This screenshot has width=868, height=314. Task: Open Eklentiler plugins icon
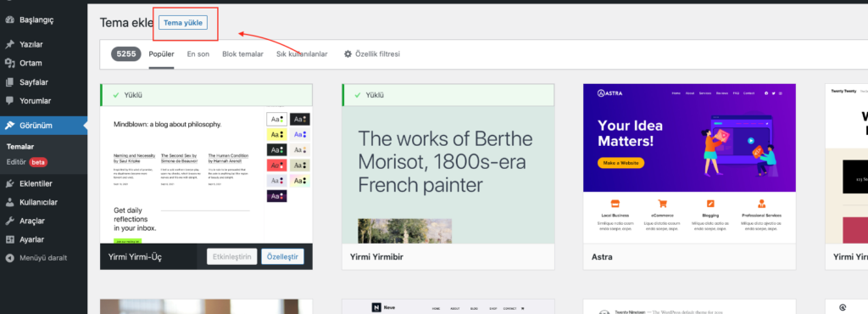click(9, 183)
